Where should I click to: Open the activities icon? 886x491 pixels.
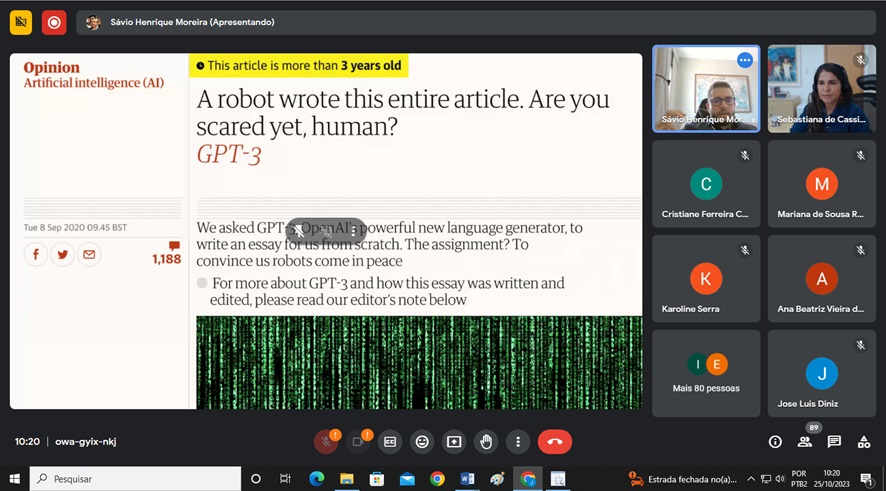[x=864, y=442]
